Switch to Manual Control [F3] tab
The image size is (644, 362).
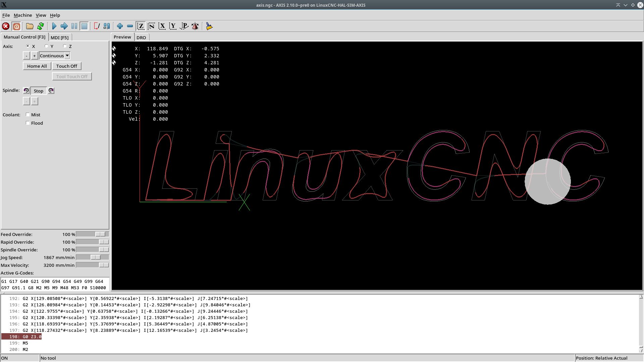coord(24,37)
